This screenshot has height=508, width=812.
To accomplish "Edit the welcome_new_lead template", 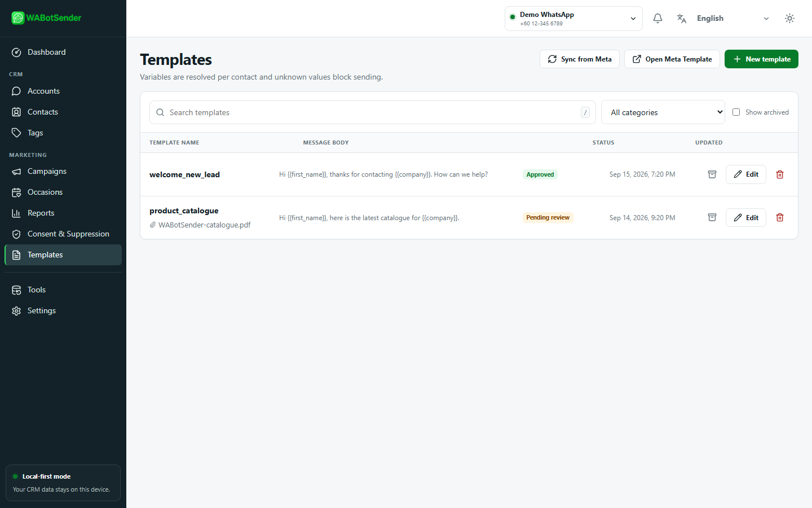I will 745,174.
